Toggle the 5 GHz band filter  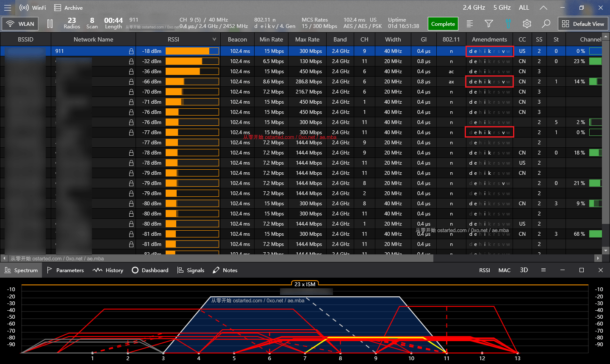[x=502, y=8]
